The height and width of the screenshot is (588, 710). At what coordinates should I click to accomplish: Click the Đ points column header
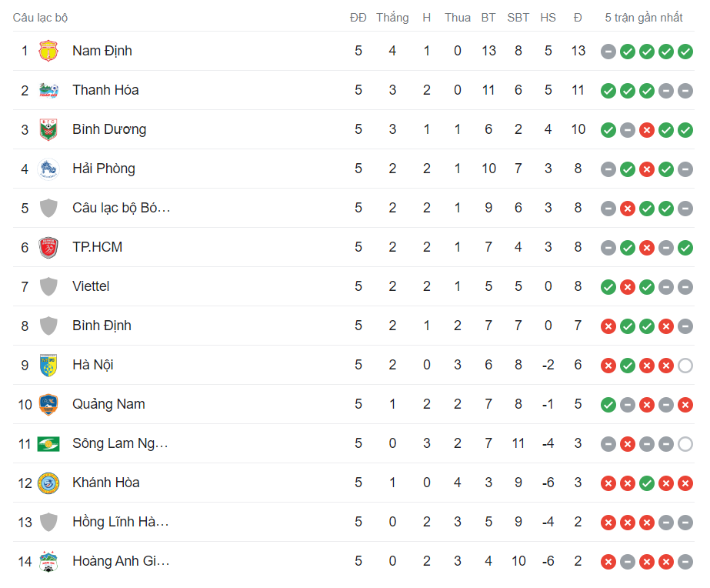click(578, 17)
